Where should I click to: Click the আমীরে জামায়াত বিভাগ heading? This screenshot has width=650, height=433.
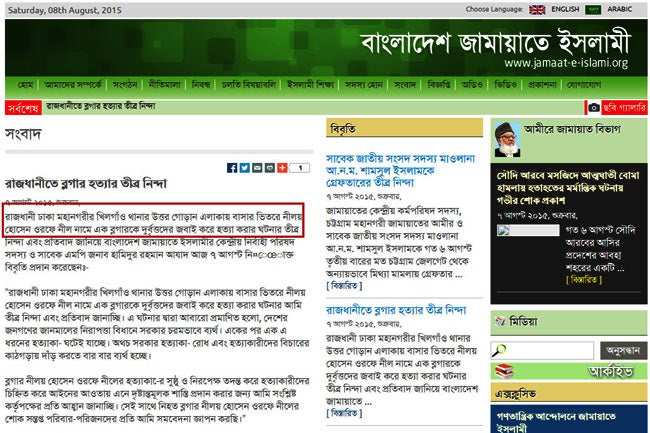pyautogui.click(x=572, y=129)
